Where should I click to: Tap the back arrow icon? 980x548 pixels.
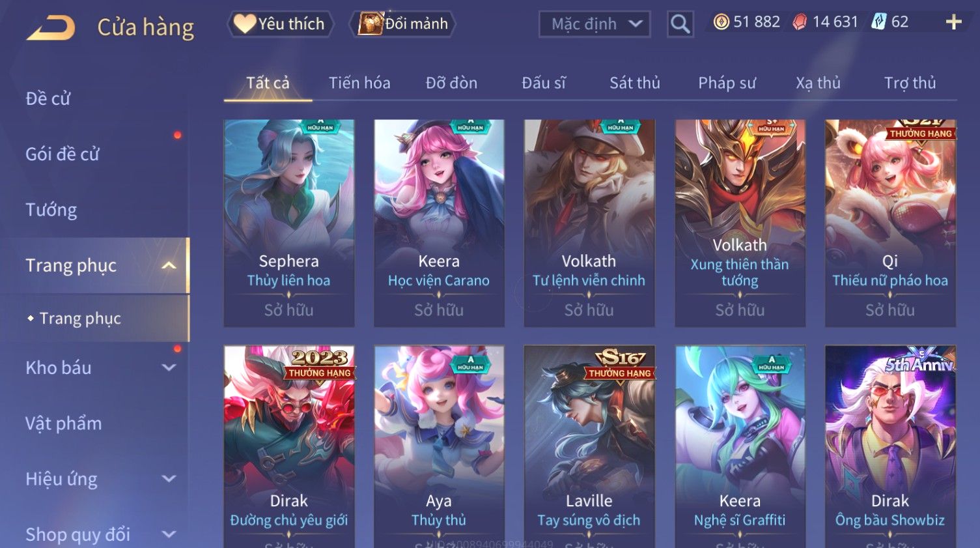point(51,27)
